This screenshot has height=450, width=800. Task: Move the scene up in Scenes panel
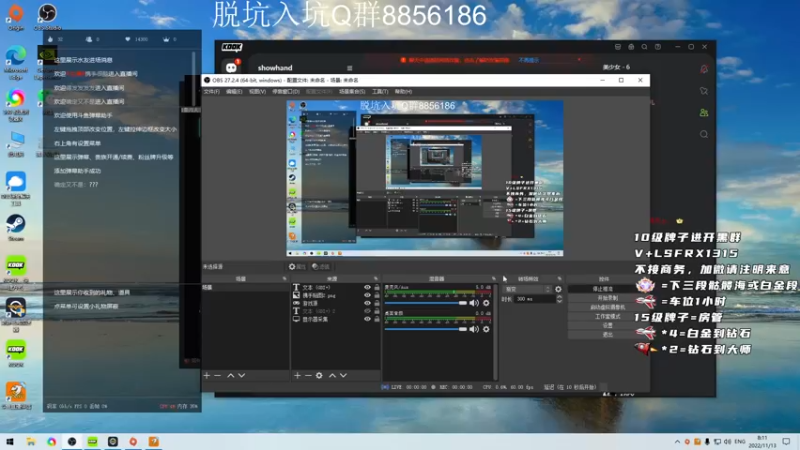[231, 376]
